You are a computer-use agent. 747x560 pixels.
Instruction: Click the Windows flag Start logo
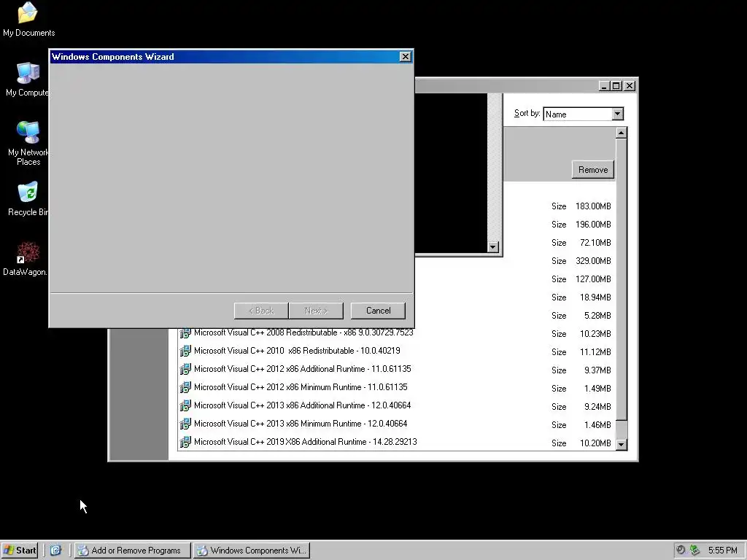(x=9, y=551)
